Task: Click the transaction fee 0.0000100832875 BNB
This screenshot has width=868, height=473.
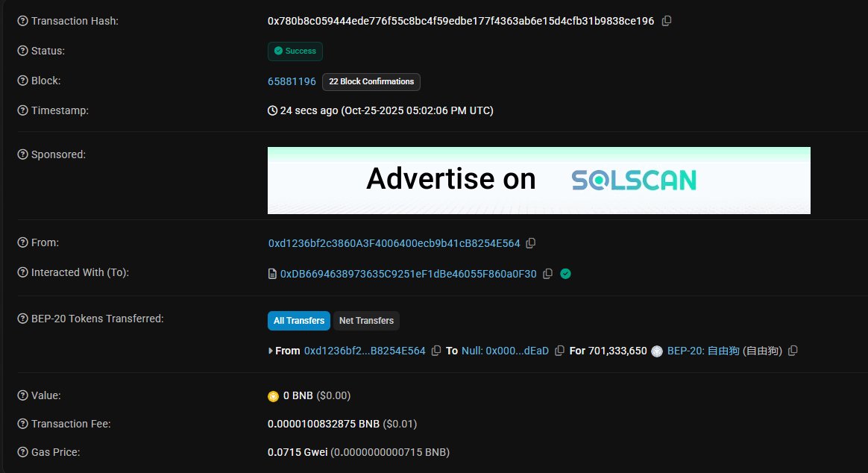Action: coord(324,424)
